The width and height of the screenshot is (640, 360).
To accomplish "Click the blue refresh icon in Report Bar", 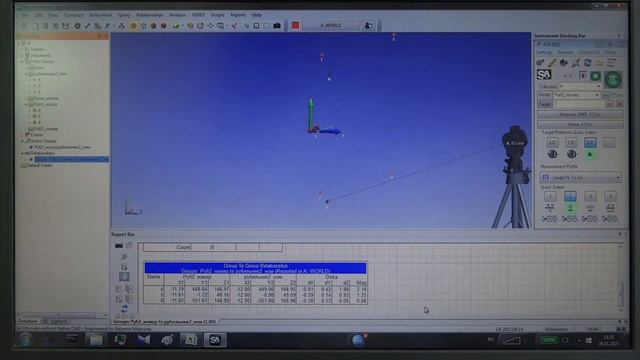I will click(x=124, y=309).
